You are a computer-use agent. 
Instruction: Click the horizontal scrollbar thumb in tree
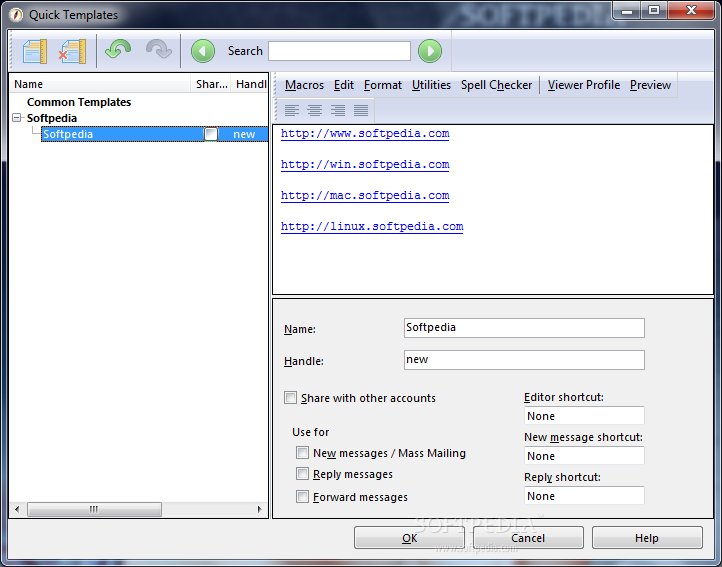(94, 509)
